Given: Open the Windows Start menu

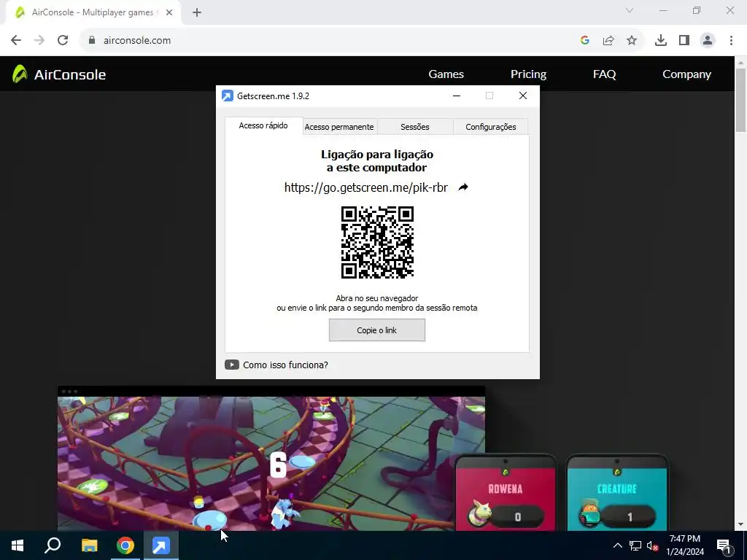Looking at the screenshot, I should pos(18,545).
